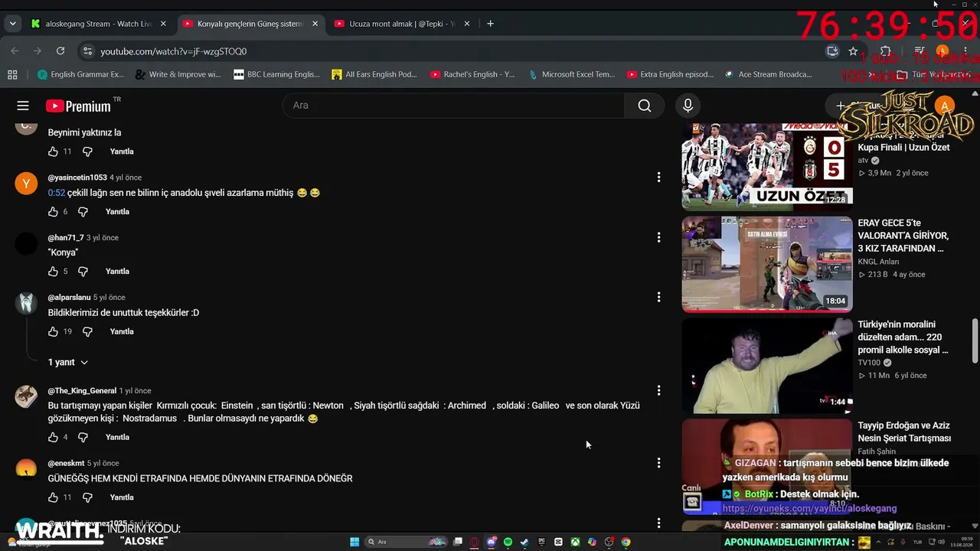Dislike yasincetin1053's comment
Viewport: 980px width, 551px height.
(83, 211)
